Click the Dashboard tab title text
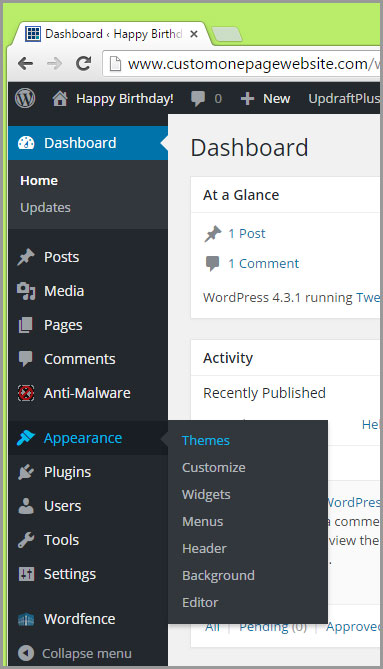This screenshot has height=669, width=383. click(x=113, y=34)
